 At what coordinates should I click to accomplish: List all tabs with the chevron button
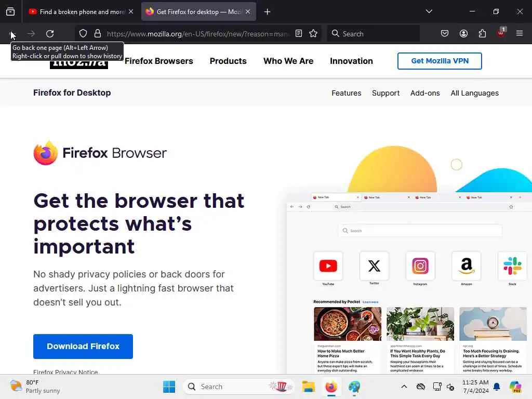pyautogui.click(x=429, y=12)
